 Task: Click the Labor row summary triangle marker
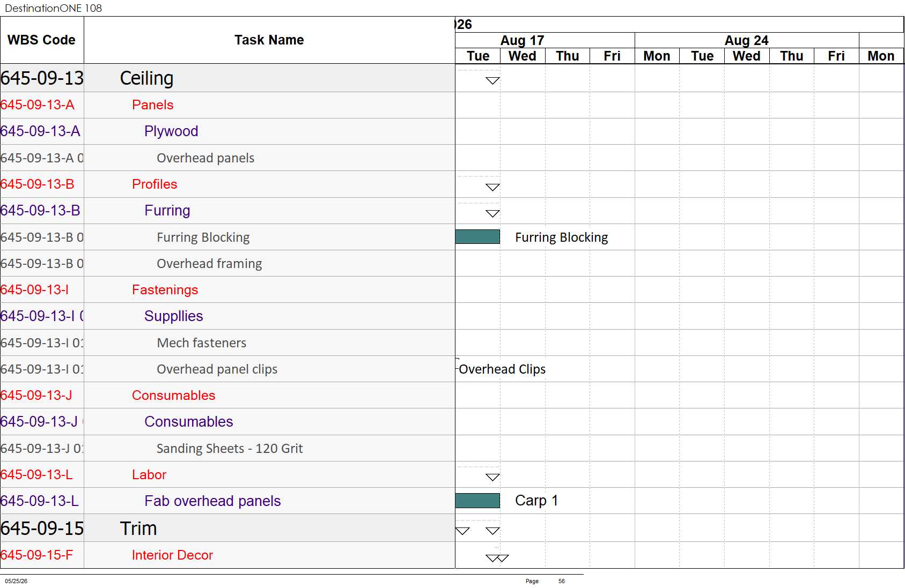[x=492, y=477]
